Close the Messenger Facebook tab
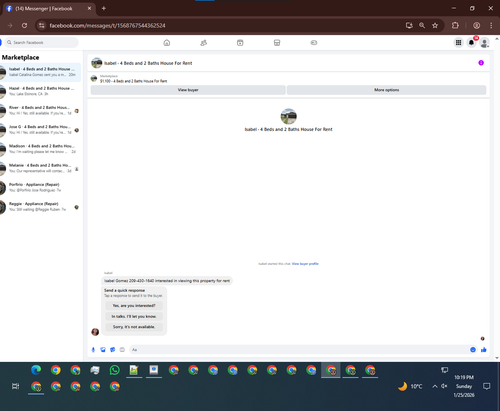Viewport: 500px width, 411px height. 89,8
